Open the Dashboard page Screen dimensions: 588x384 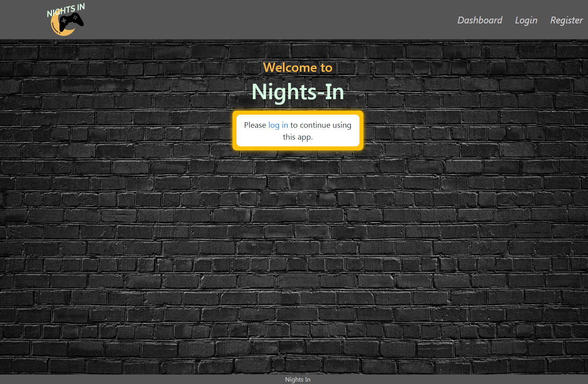(480, 20)
